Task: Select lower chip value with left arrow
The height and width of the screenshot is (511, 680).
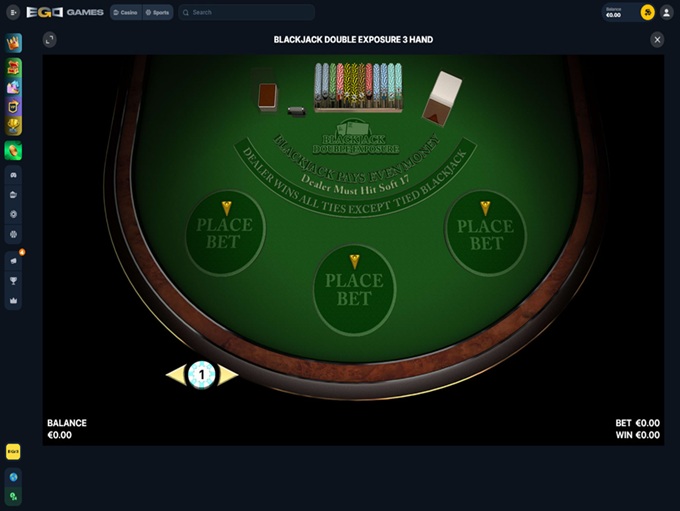Action: pyautogui.click(x=176, y=375)
